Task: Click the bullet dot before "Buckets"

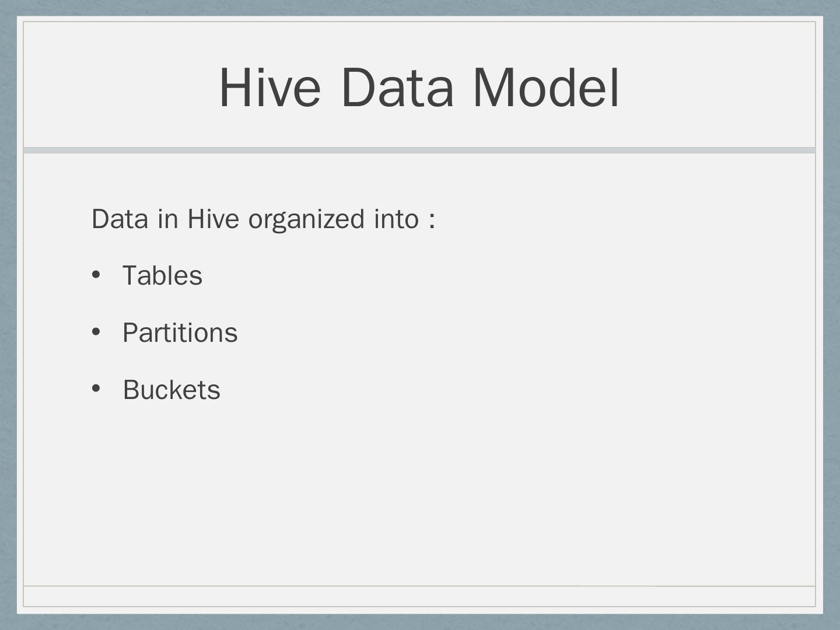Action: [97, 389]
